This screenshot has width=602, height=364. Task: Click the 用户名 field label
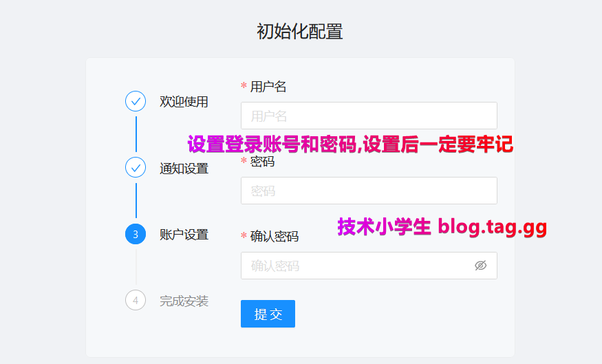(268, 87)
